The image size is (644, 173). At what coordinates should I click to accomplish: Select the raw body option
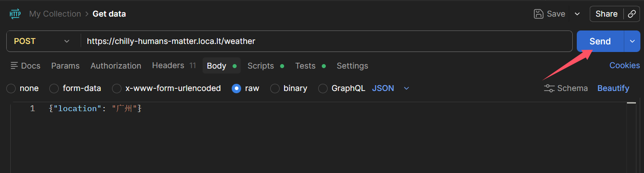[236, 88]
